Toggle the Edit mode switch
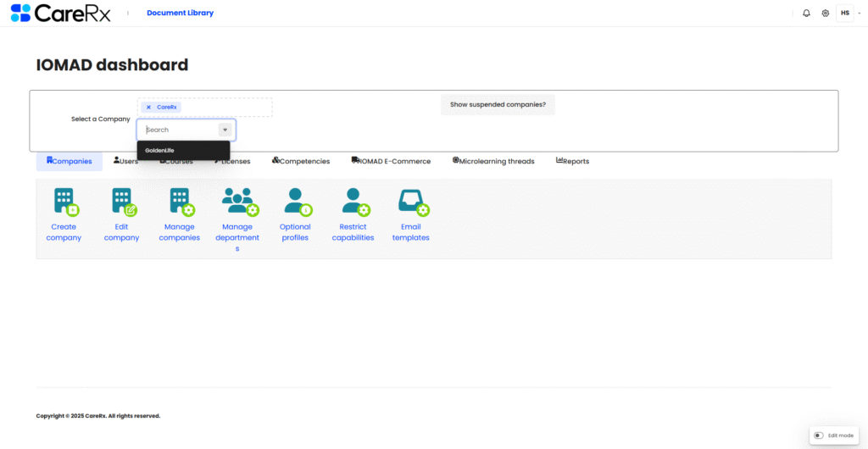Viewport: 868px width, 449px height. 818,435
